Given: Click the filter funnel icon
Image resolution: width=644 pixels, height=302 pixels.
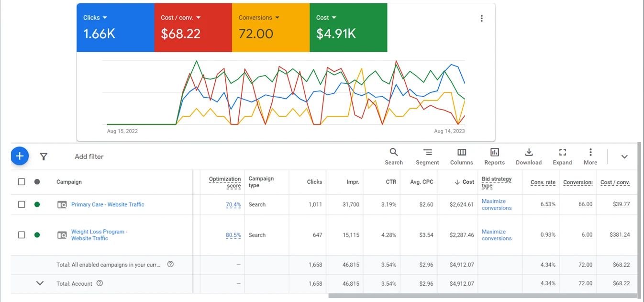Looking at the screenshot, I should coord(44,157).
